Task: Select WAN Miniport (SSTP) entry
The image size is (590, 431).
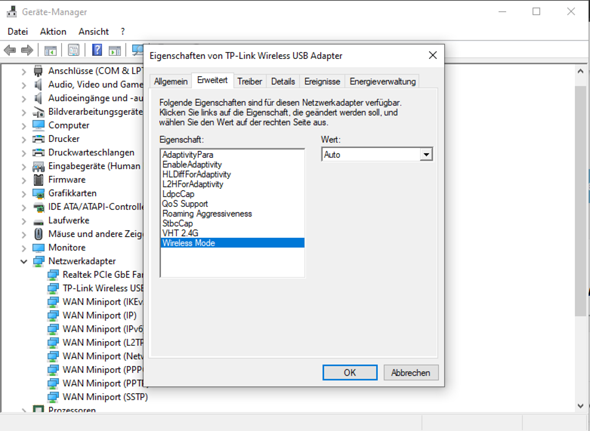Action: coord(105,397)
